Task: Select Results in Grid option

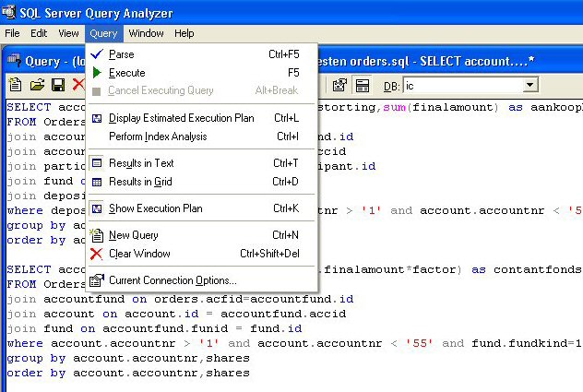Action: click(201, 182)
